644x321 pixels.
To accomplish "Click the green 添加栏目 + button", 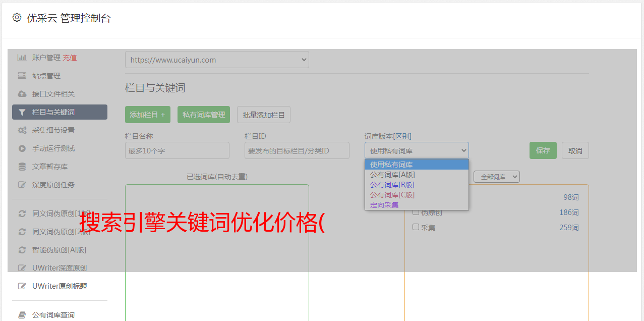I will pos(147,115).
